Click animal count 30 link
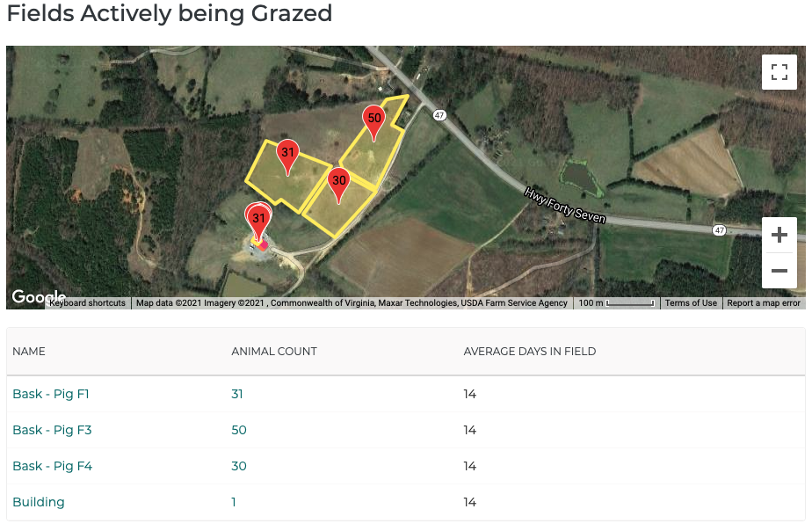The height and width of the screenshot is (531, 812). coord(239,466)
